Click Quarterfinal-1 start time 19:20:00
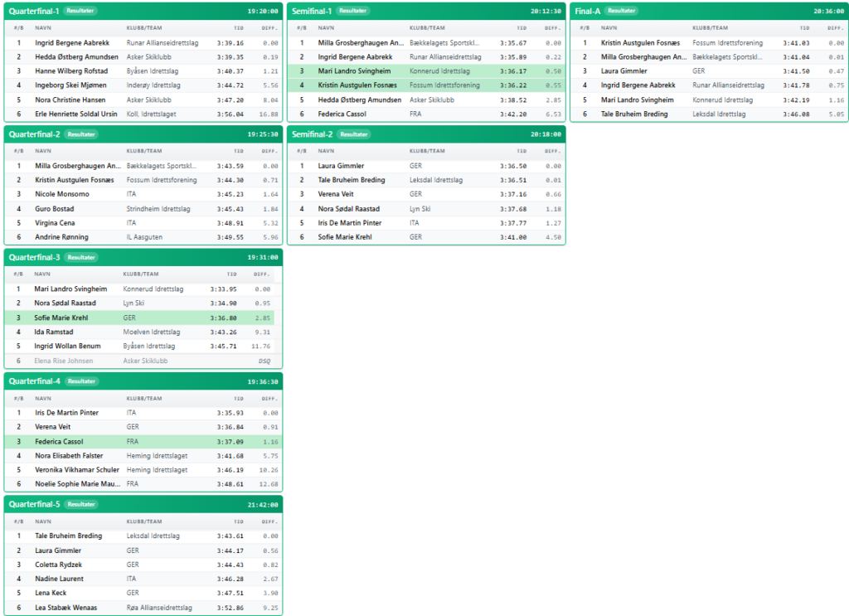This screenshot has height=616, width=849. pyautogui.click(x=263, y=11)
